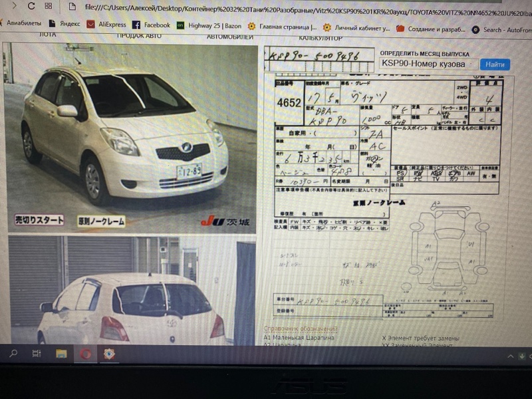Open the Facebook bookmark
This screenshot has width=532, height=399.
pos(151,25)
